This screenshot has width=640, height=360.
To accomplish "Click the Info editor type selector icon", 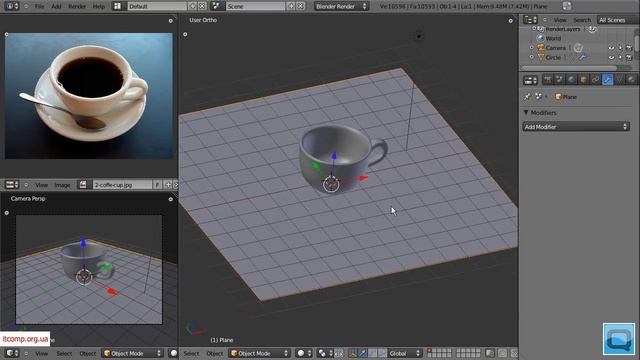I will coord(11,6).
